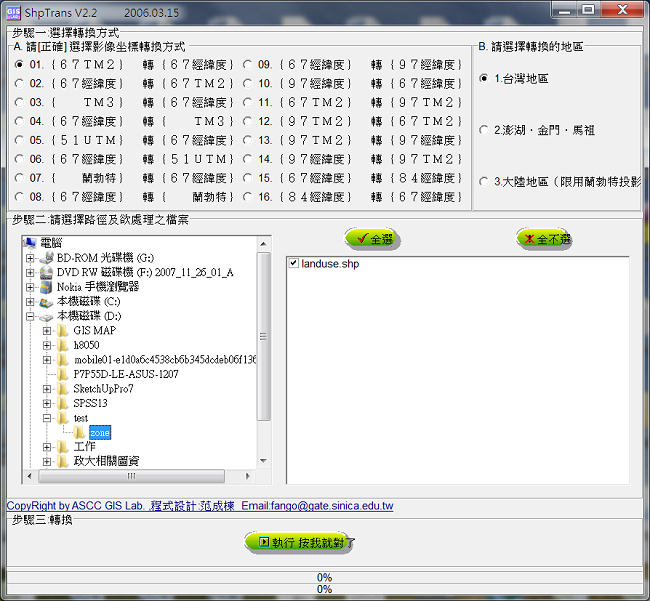The image size is (650, 601).
Task: Select conversion 07 (蘭勃特 to 67經緯度)
Action: pyautogui.click(x=19, y=178)
